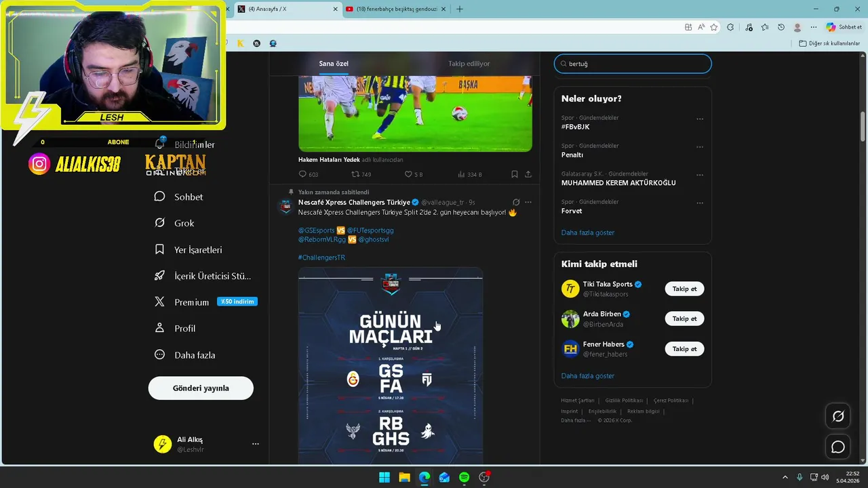
Task: Open Grok from the X sidebar
Action: [x=174, y=223]
